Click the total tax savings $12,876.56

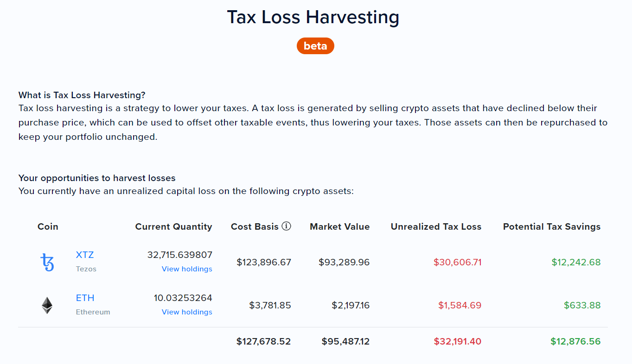(x=576, y=341)
